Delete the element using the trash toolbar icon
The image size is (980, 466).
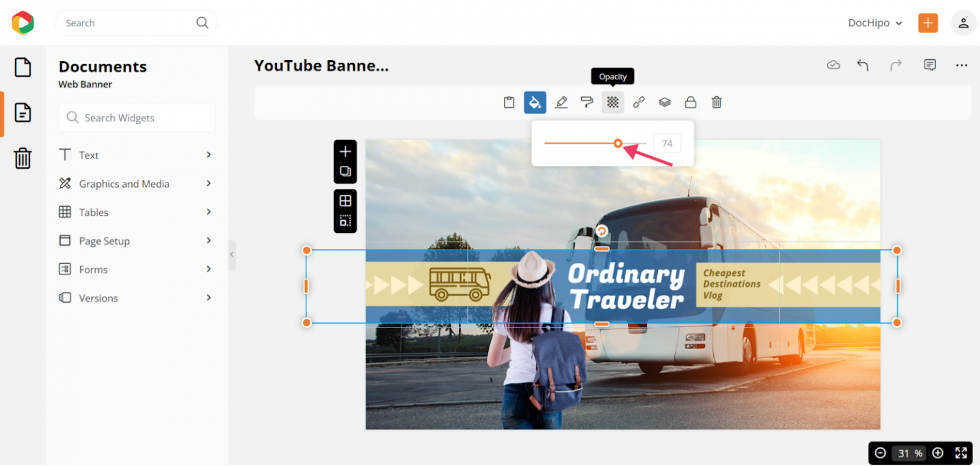716,102
